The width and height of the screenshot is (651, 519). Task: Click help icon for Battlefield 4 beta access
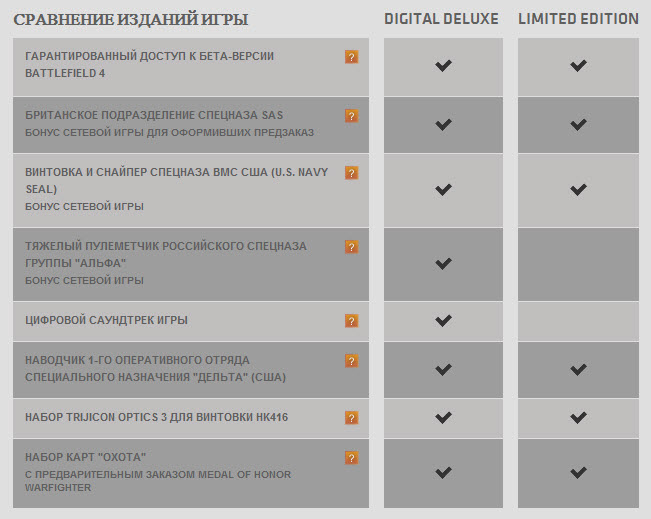[x=351, y=57]
